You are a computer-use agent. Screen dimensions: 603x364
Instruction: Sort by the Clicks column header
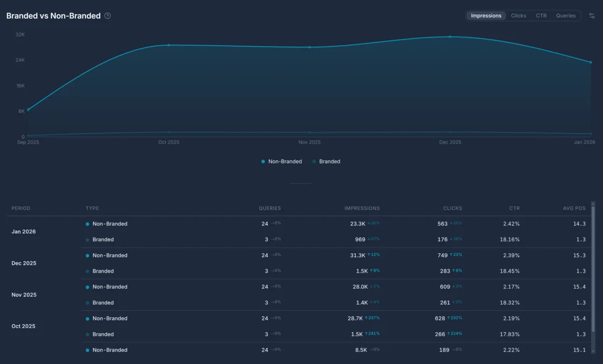click(x=452, y=208)
